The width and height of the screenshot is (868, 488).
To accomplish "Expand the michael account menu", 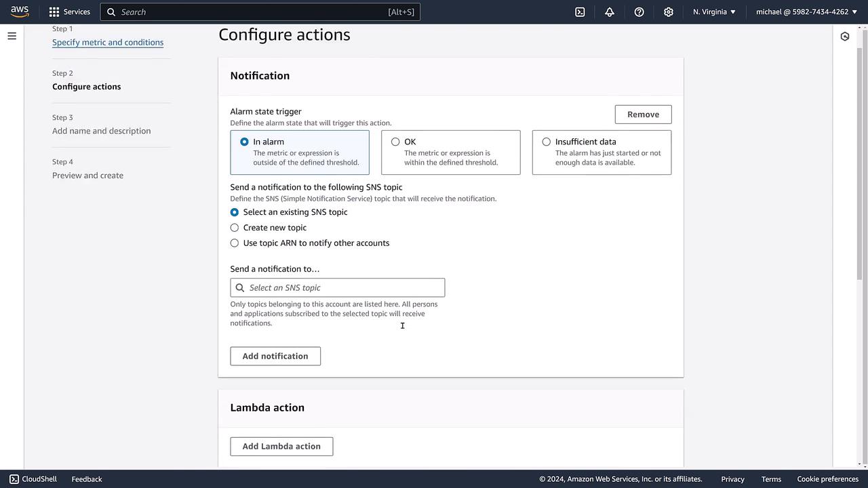I will coord(806,12).
